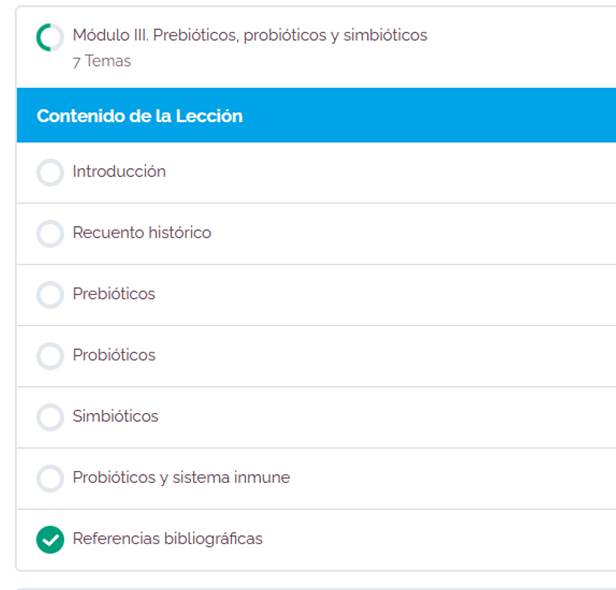
Task: Open the Introducción lesson topic
Action: click(x=119, y=172)
